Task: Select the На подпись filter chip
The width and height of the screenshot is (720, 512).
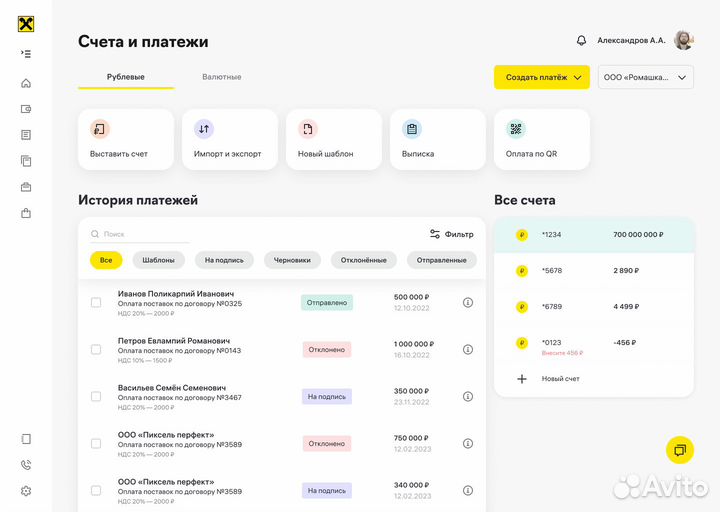Action: point(224,260)
